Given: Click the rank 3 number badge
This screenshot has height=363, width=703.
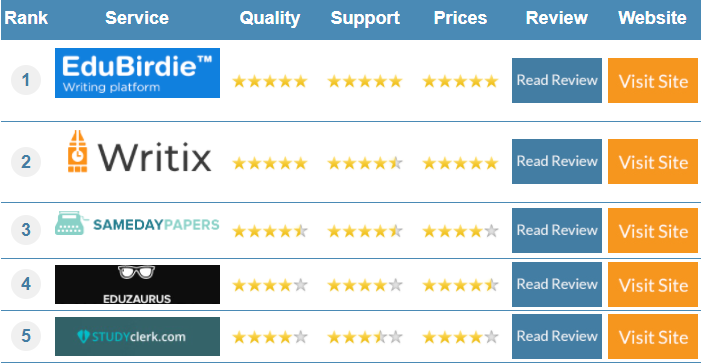Looking at the screenshot, I should (x=26, y=230).
